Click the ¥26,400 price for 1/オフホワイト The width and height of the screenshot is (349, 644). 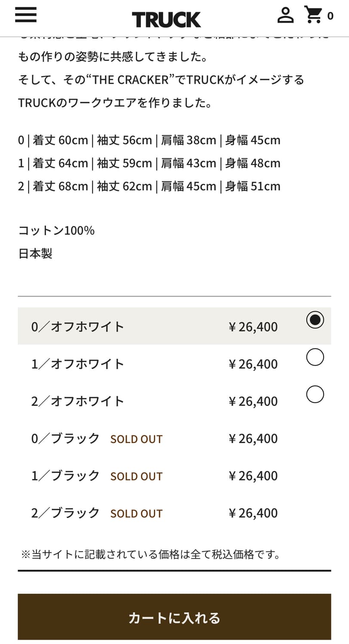[x=253, y=364]
